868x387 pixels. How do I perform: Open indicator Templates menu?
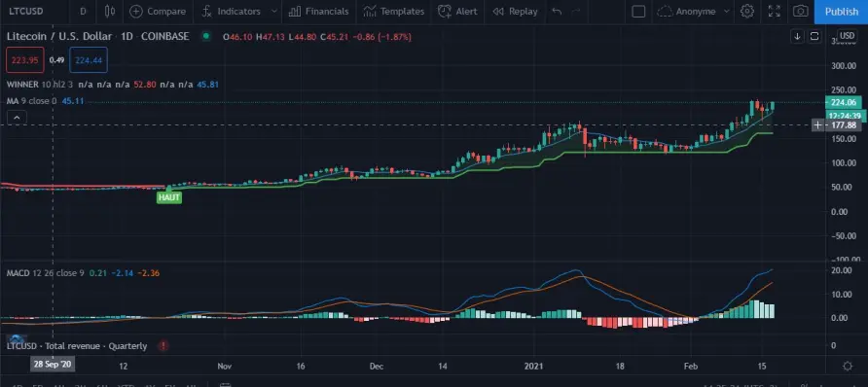pos(393,11)
